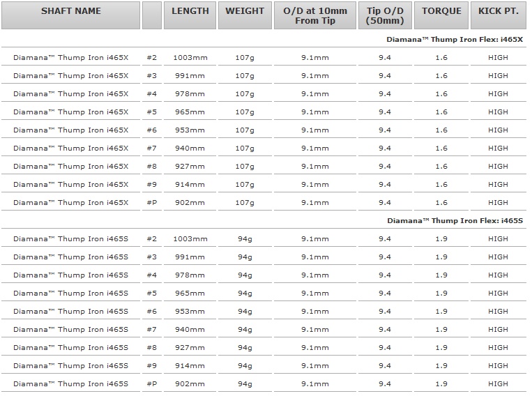Click the WEIGHT column header

245,15
